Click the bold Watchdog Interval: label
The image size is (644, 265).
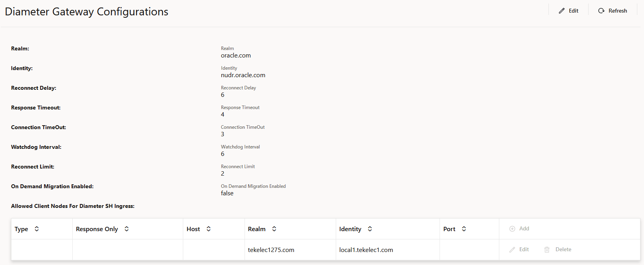point(36,147)
